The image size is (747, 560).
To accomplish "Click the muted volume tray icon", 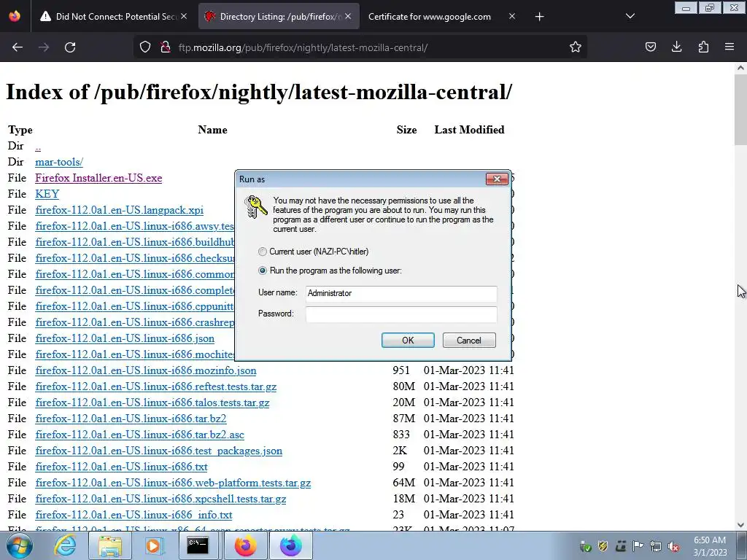I will tap(673, 545).
